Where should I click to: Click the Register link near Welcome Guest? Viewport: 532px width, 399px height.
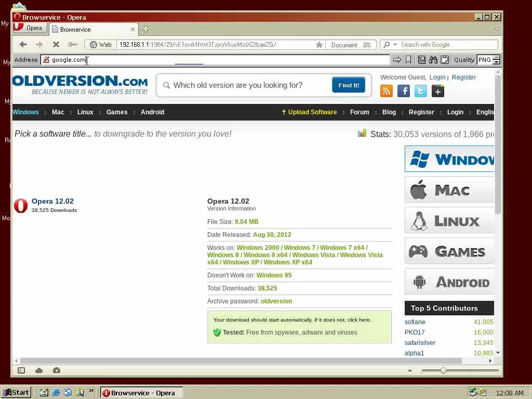[x=463, y=77]
